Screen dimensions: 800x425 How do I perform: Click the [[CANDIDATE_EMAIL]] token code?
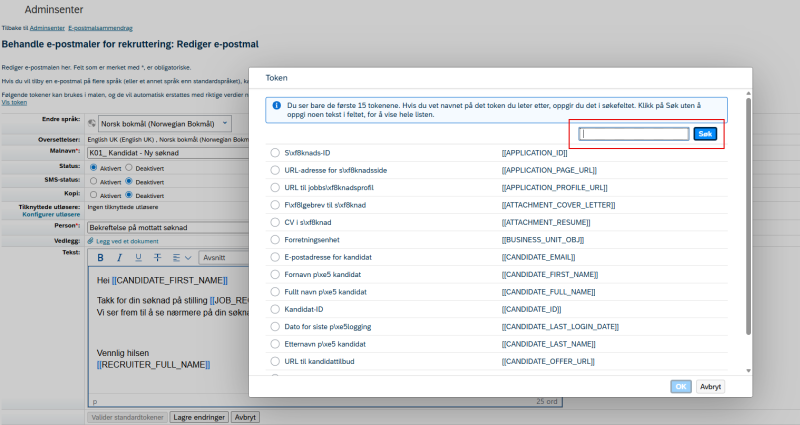(x=538, y=257)
